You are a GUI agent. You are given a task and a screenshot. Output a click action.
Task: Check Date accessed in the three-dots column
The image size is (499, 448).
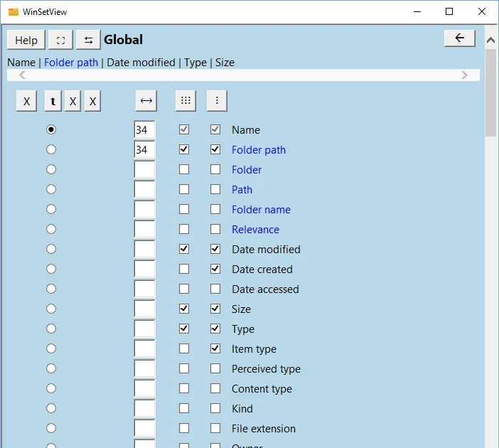(215, 289)
